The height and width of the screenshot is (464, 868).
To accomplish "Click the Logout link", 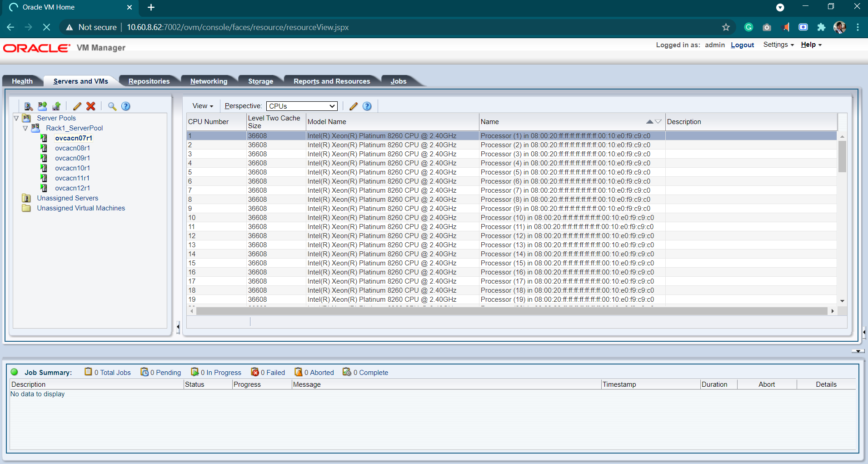I will [x=742, y=45].
